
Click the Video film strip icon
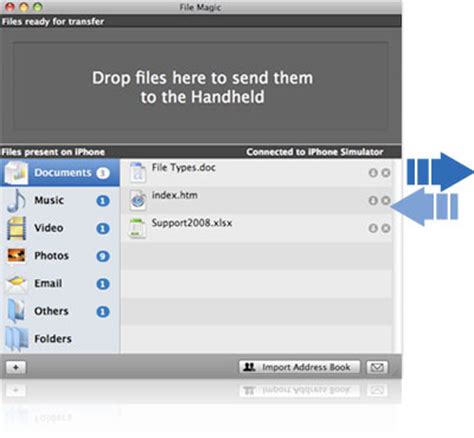coord(16,228)
